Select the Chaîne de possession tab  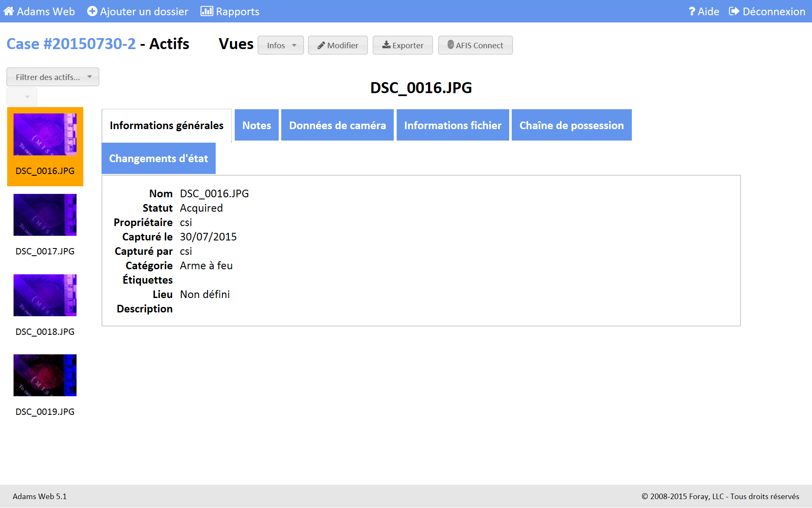point(571,125)
